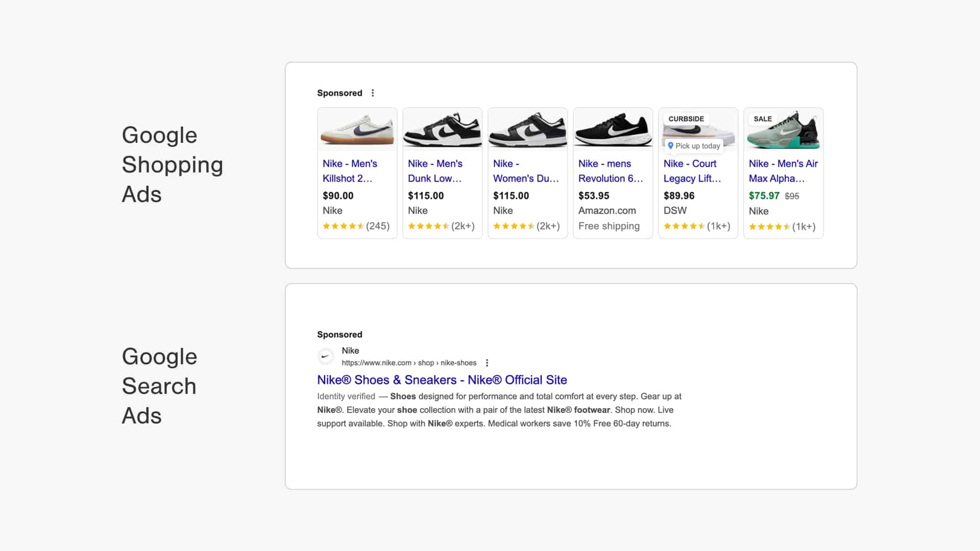Click the Google Search Ads heading
This screenshot has width=980, height=551.
pyautogui.click(x=159, y=386)
